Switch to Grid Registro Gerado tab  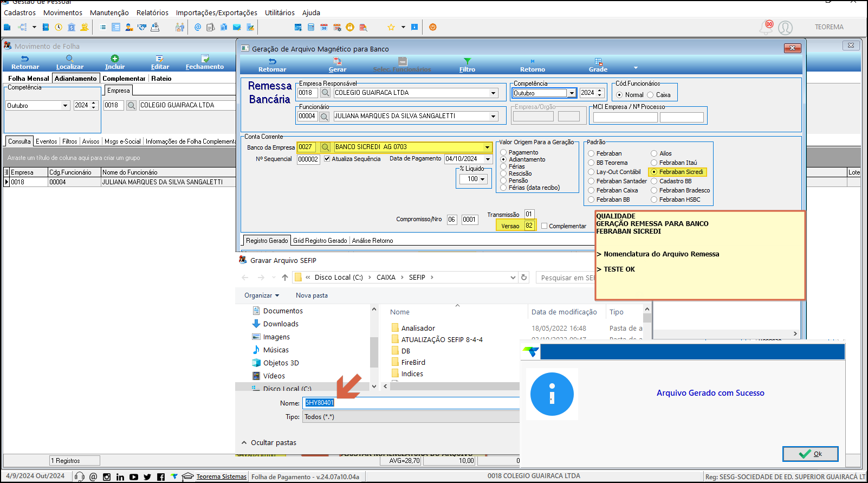pos(320,241)
